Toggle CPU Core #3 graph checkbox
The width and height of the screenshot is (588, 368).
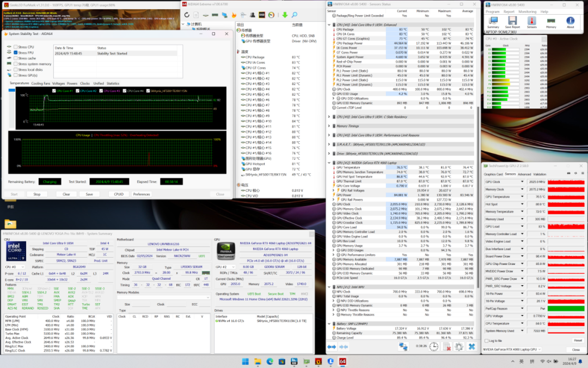point(101,91)
